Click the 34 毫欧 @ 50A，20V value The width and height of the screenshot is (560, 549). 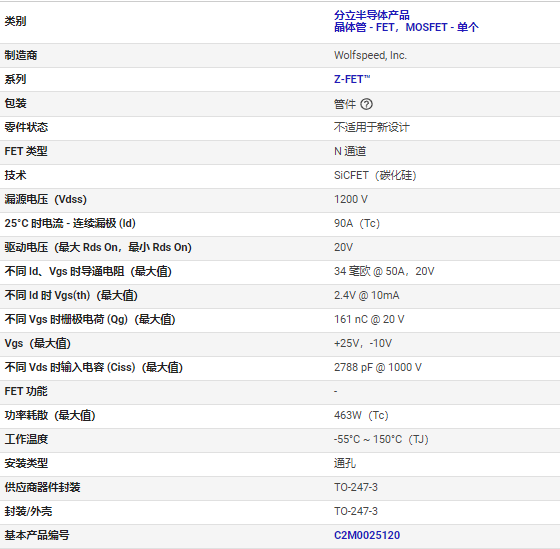tap(384, 271)
